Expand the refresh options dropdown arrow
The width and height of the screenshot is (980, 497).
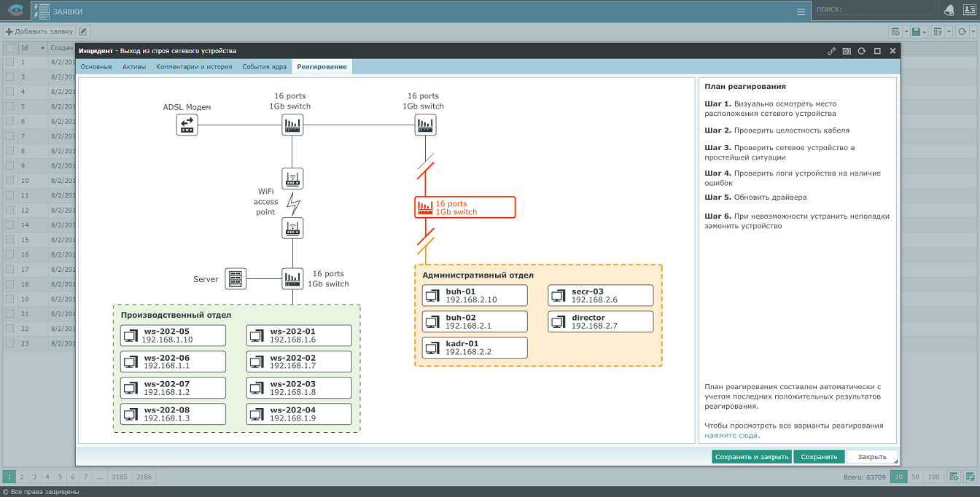click(x=973, y=31)
